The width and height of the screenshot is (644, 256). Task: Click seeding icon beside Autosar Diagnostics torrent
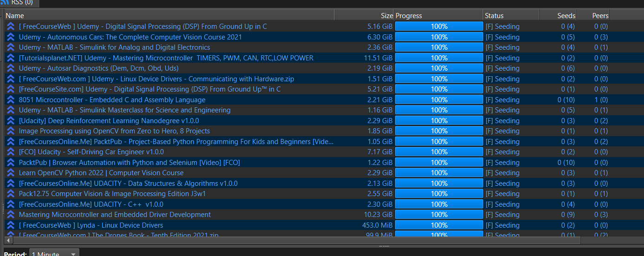click(x=11, y=68)
